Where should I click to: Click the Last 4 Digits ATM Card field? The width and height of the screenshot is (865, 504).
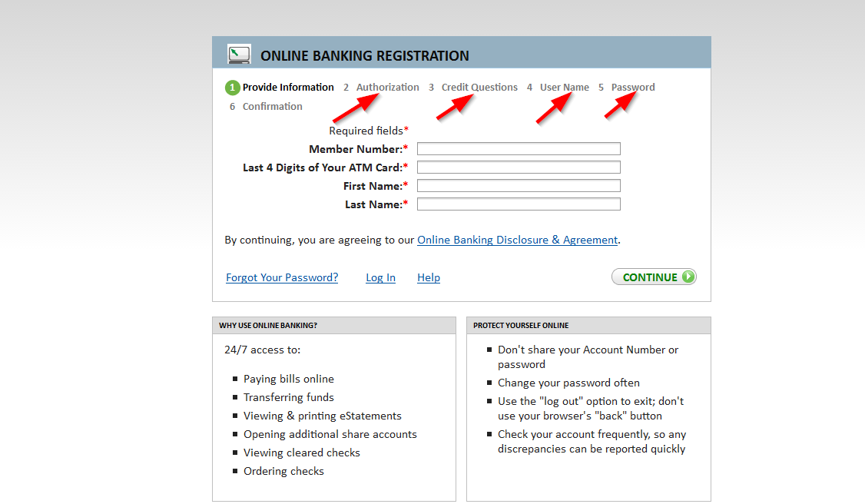click(519, 167)
